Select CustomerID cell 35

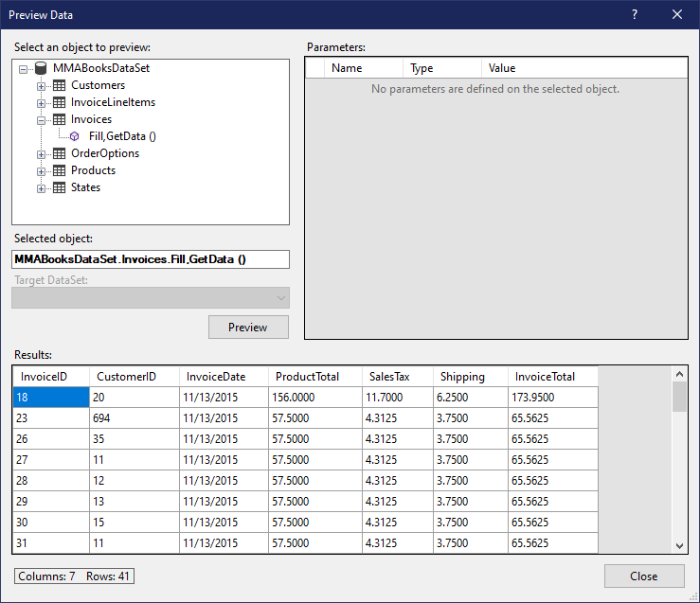click(135, 439)
